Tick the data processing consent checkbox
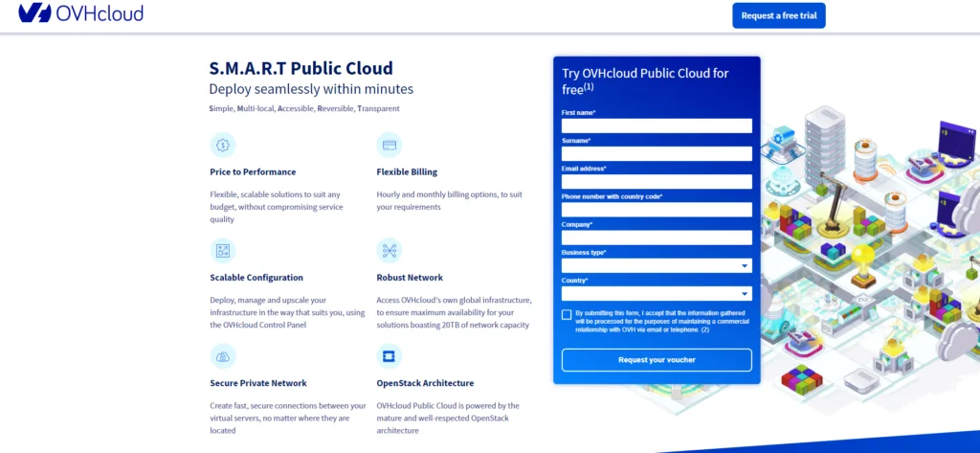 pyautogui.click(x=567, y=314)
